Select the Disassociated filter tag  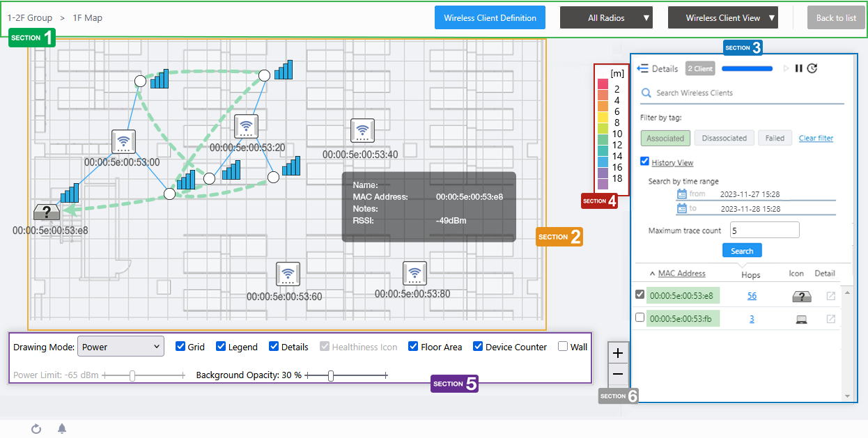tap(724, 138)
